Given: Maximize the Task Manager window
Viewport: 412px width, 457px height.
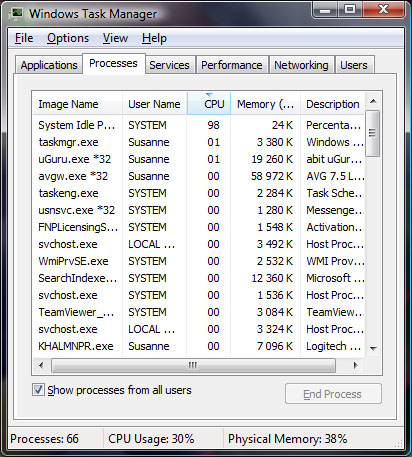Looking at the screenshot, I should (x=350, y=9).
